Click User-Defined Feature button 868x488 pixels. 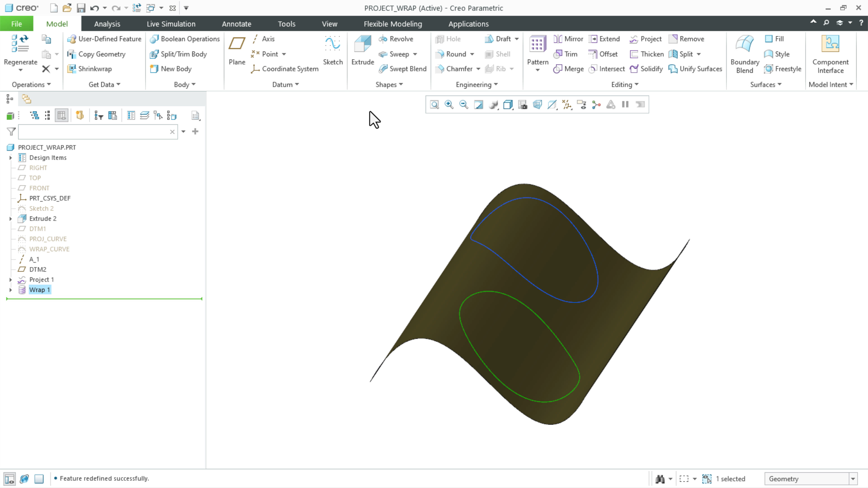click(x=104, y=39)
